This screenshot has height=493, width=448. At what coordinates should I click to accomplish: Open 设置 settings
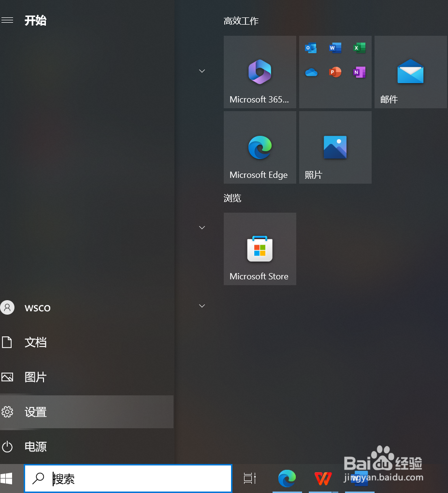(87, 412)
